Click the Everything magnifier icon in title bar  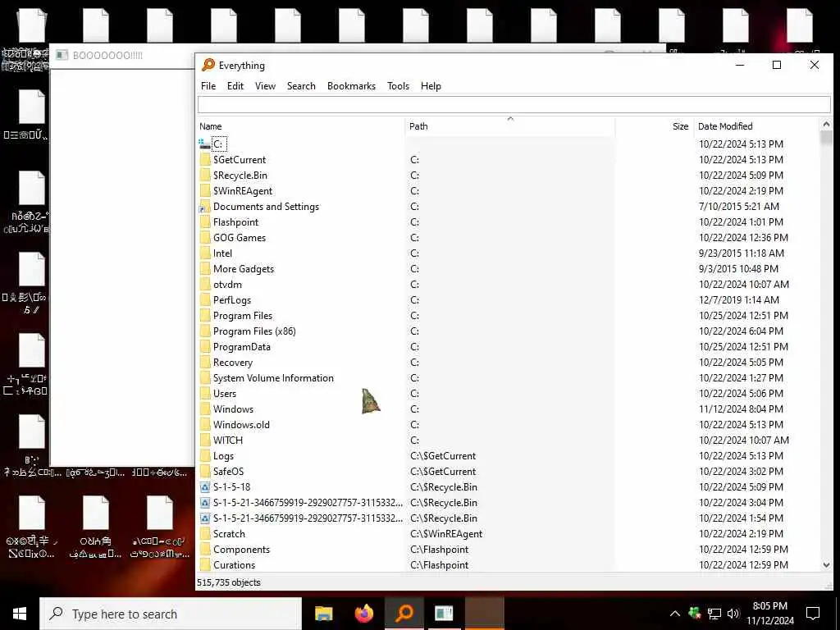coord(208,66)
